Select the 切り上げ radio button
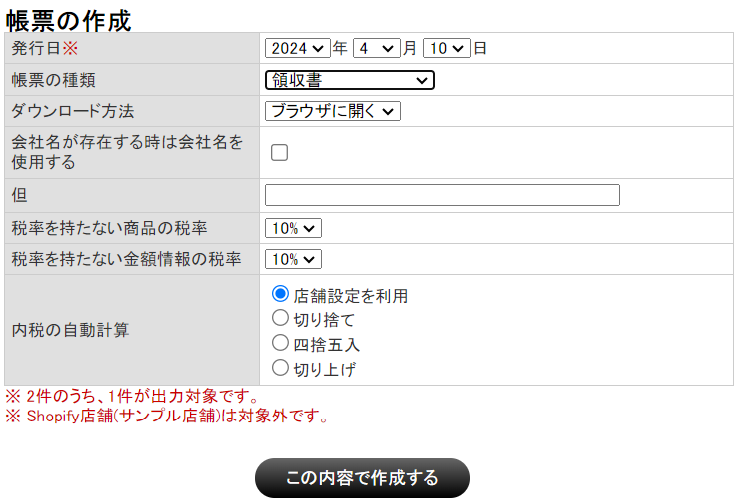This screenshot has width=742, height=504. (x=281, y=368)
